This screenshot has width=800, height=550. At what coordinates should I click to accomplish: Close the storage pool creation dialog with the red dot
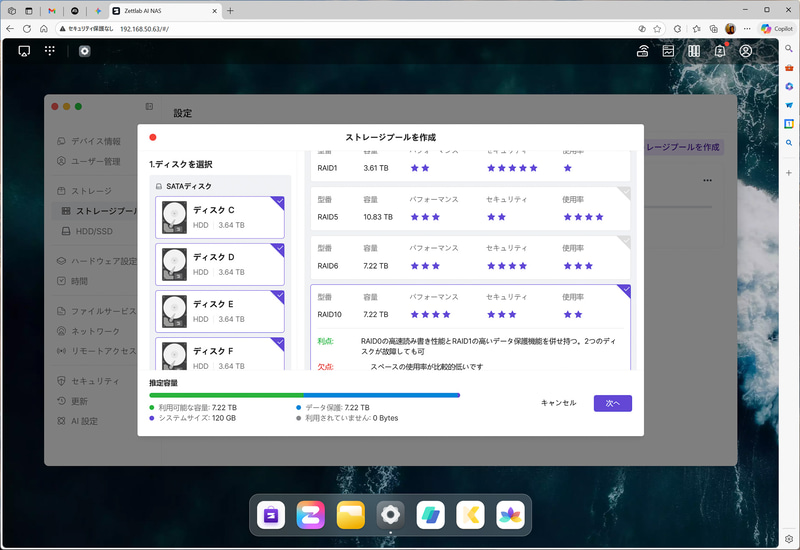[x=153, y=137]
